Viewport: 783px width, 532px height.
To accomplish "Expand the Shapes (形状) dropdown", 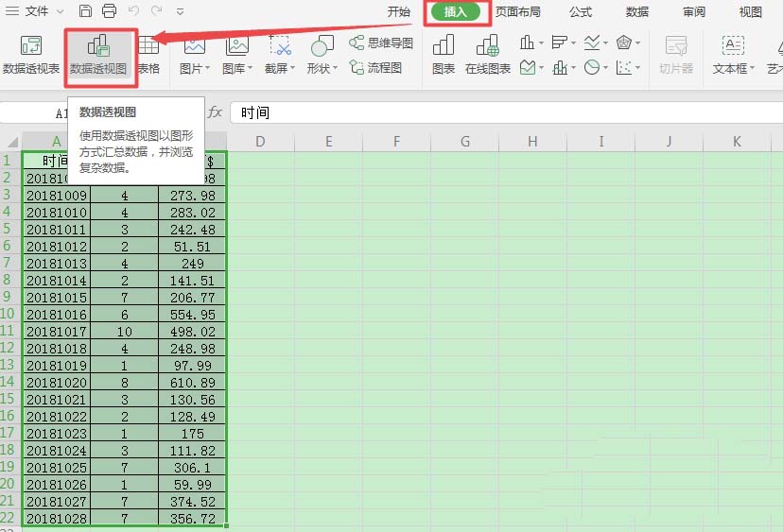I will coord(322,68).
